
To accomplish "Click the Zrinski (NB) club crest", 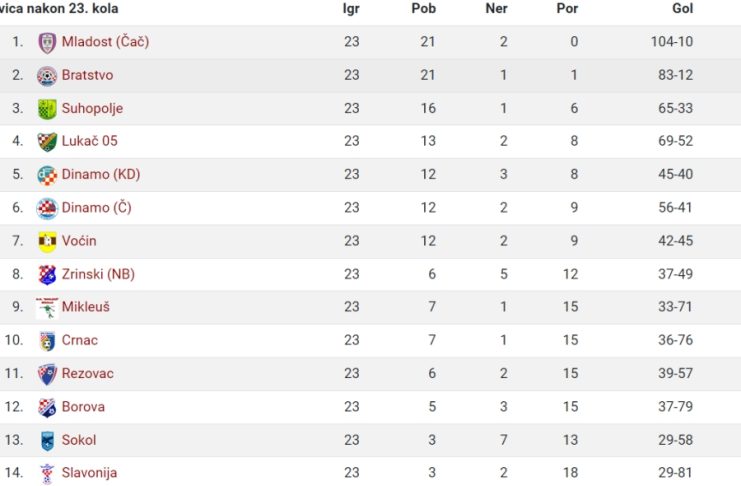I will (47, 275).
